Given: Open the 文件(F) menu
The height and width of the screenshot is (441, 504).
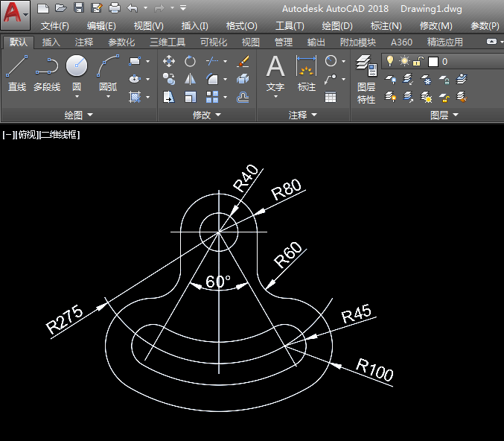Looking at the screenshot, I should click(54, 26).
